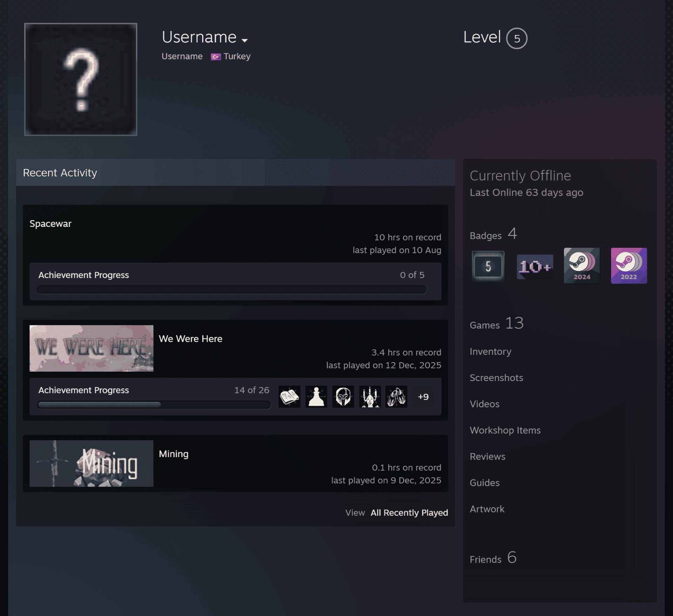The width and height of the screenshot is (673, 616).
Task: Open the Screenshots link
Action: pyautogui.click(x=496, y=378)
